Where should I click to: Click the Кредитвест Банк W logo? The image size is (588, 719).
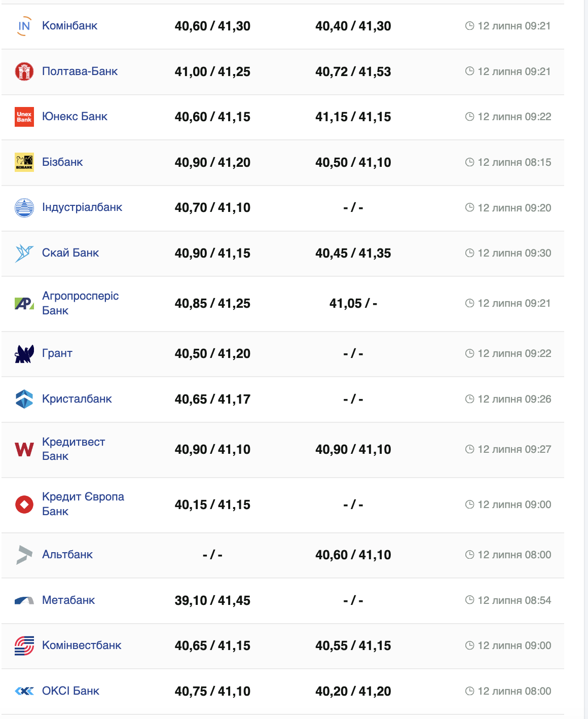24,449
